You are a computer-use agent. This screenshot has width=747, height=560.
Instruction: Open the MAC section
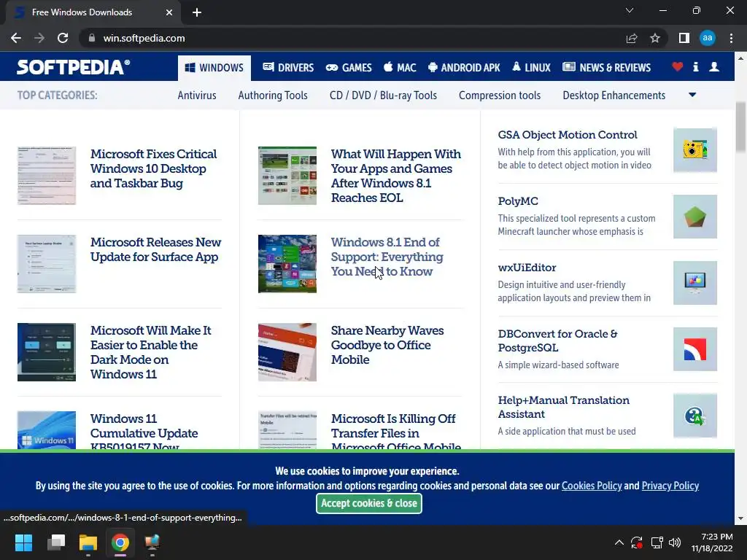pos(400,68)
